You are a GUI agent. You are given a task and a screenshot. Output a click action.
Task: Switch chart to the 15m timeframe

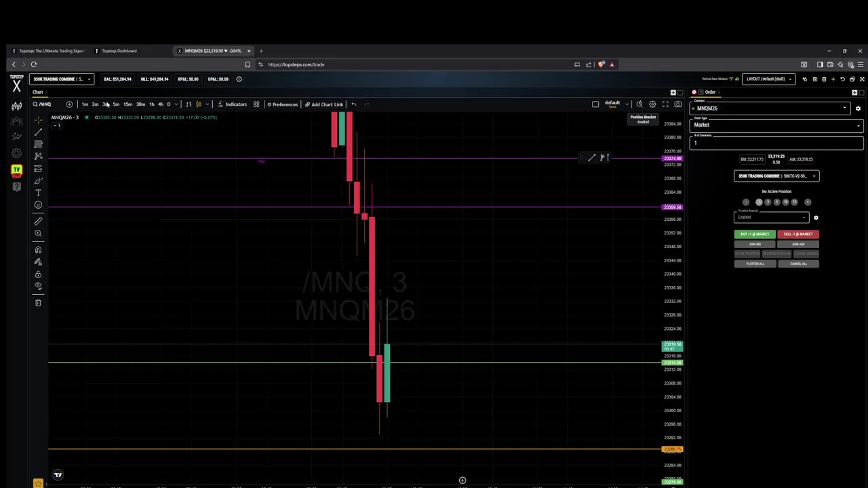pyautogui.click(x=127, y=104)
